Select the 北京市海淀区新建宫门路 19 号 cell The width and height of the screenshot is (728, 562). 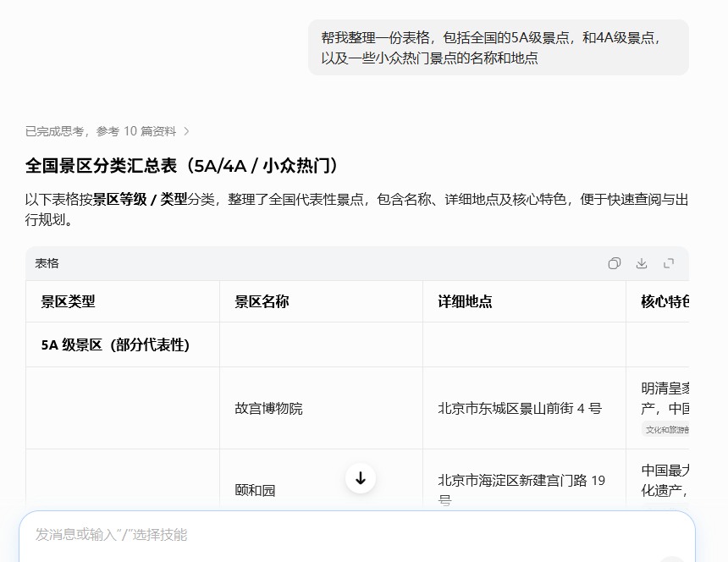click(x=524, y=481)
